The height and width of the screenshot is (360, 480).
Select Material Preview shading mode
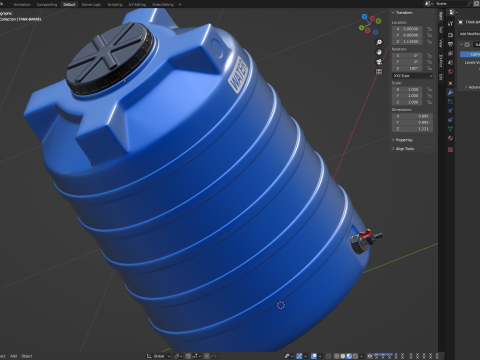click(349, 356)
